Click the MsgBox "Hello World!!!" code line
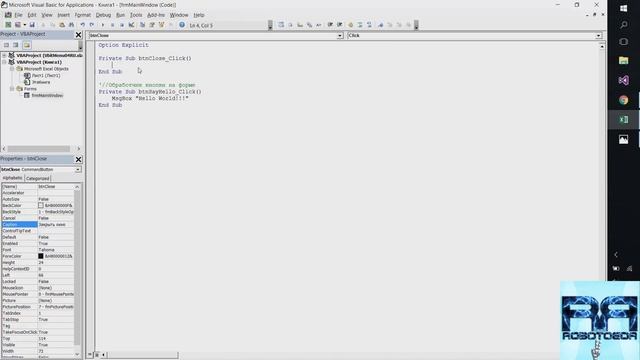This screenshot has height=360, width=640. pyautogui.click(x=150, y=98)
